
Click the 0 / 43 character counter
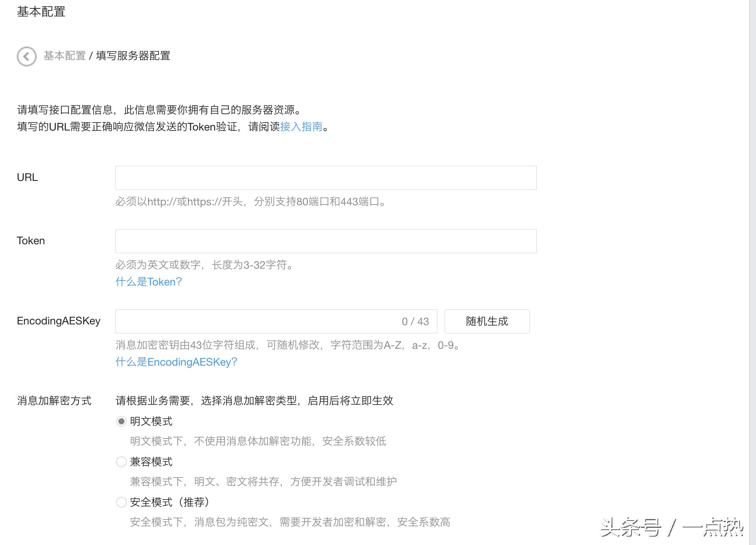pos(415,322)
